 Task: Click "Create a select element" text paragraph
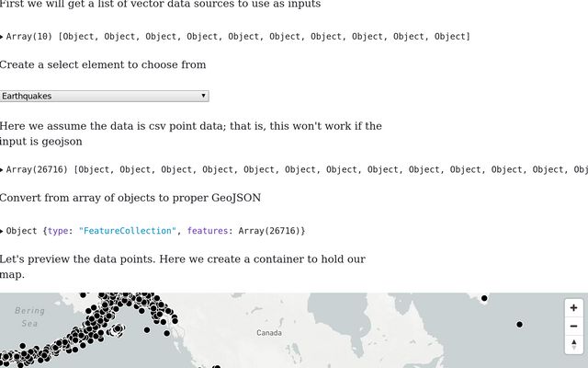(103, 64)
